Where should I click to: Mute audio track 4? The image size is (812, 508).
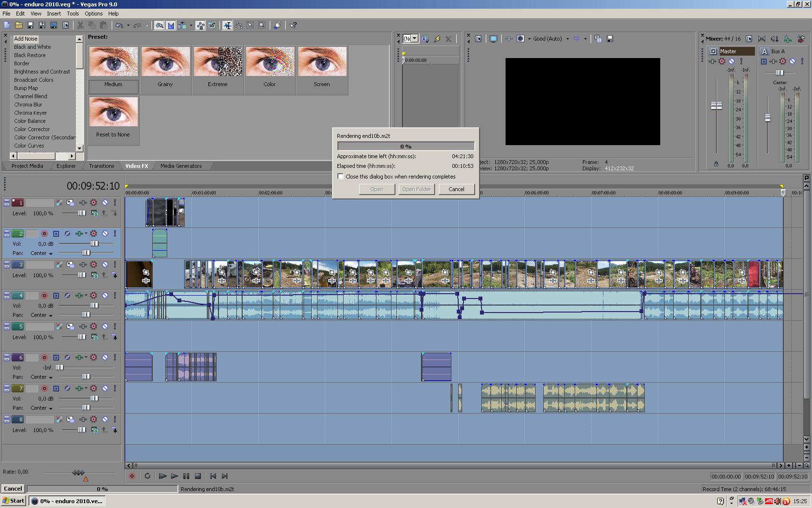click(x=105, y=296)
